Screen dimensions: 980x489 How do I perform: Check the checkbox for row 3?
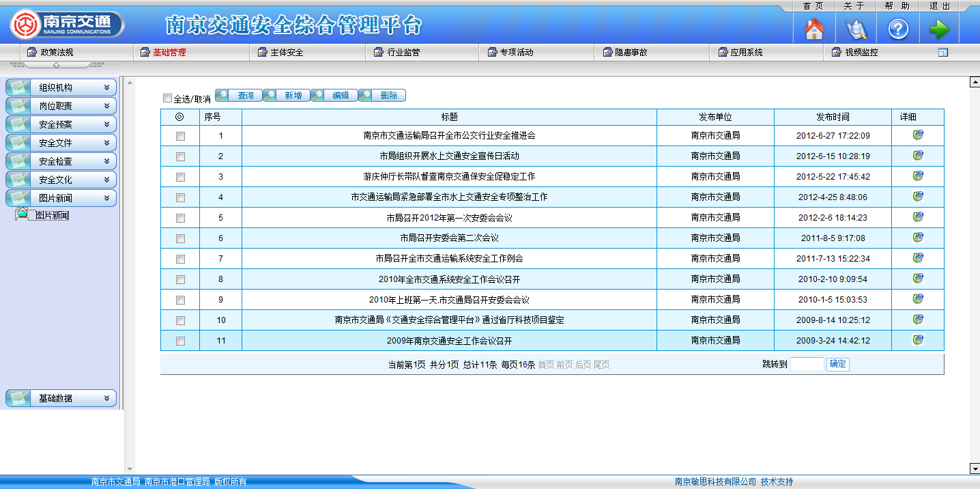tap(180, 177)
